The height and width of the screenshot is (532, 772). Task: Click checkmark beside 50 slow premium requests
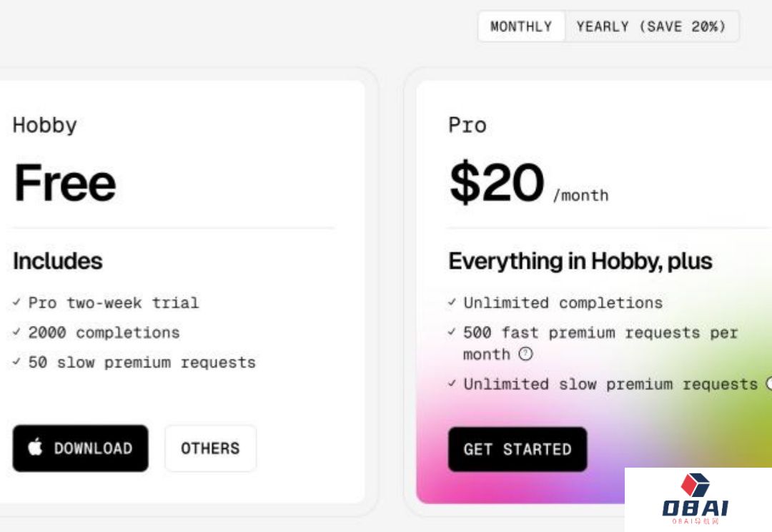click(16, 362)
